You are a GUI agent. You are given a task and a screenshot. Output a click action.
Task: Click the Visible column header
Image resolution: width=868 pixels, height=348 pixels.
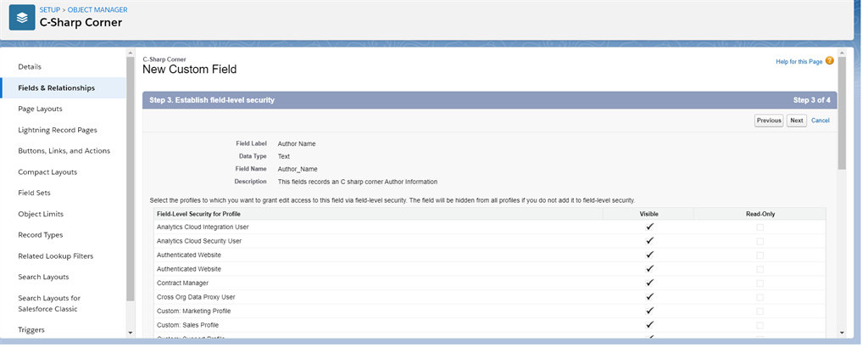tap(650, 214)
